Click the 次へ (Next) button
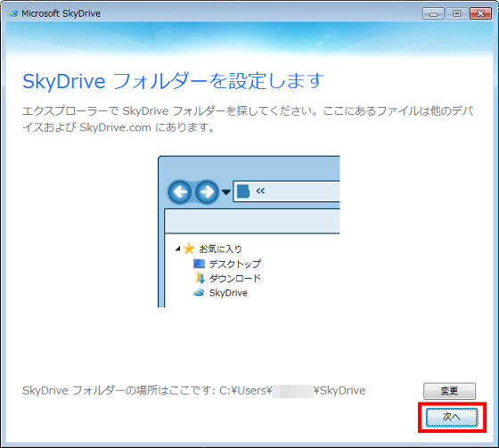Image resolution: width=499 pixels, height=448 pixels. pos(452,417)
